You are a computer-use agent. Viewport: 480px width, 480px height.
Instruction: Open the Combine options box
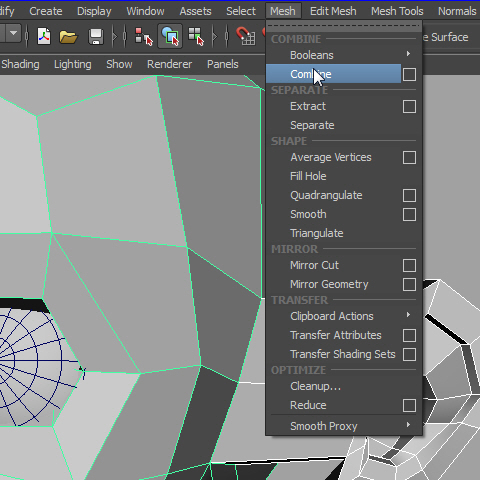tap(409, 74)
